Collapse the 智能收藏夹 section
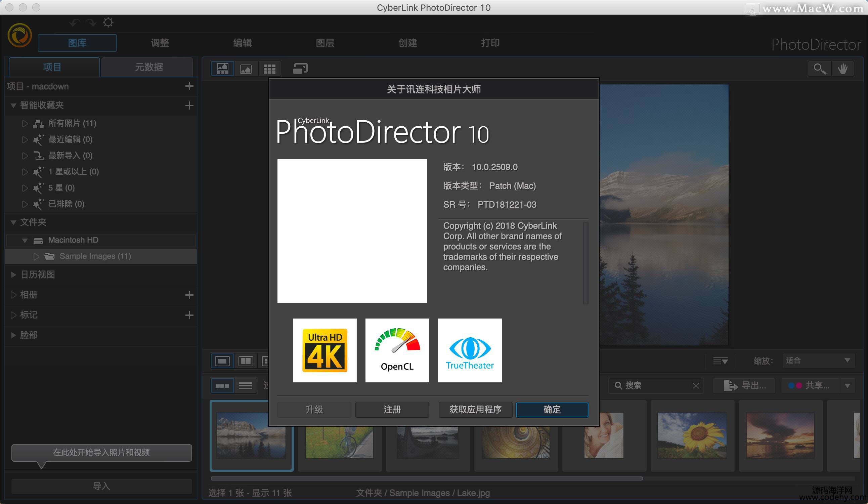Viewport: 868px width, 504px height. [x=13, y=106]
